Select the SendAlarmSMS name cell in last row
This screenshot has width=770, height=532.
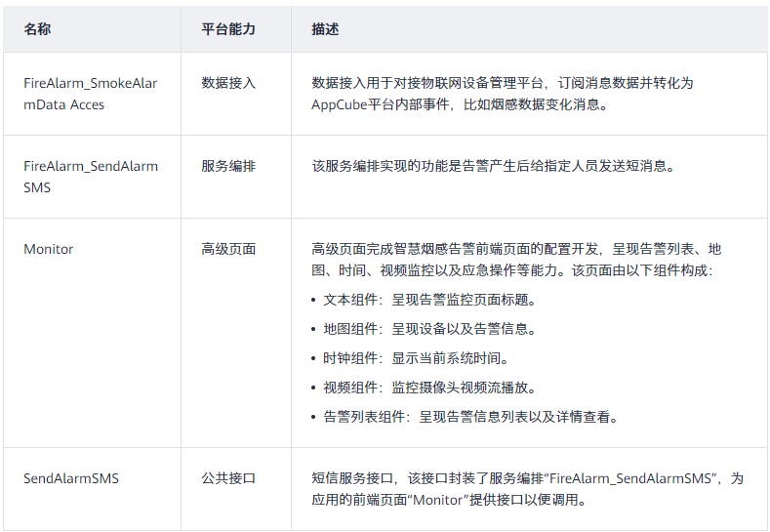70,478
